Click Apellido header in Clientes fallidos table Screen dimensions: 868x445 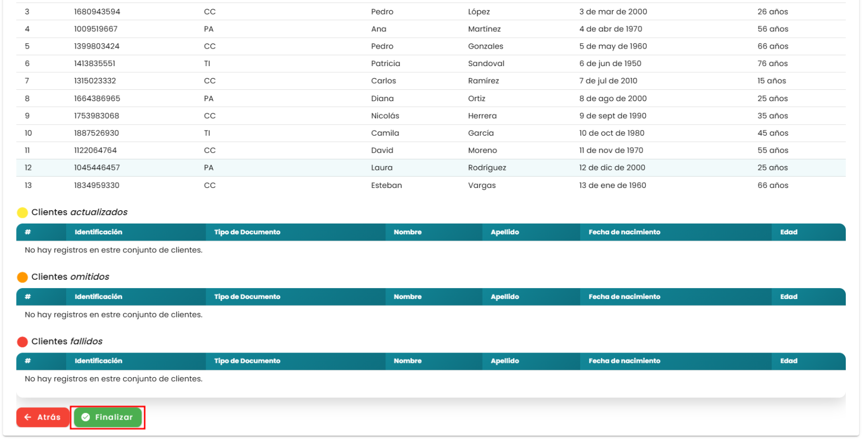pos(505,361)
